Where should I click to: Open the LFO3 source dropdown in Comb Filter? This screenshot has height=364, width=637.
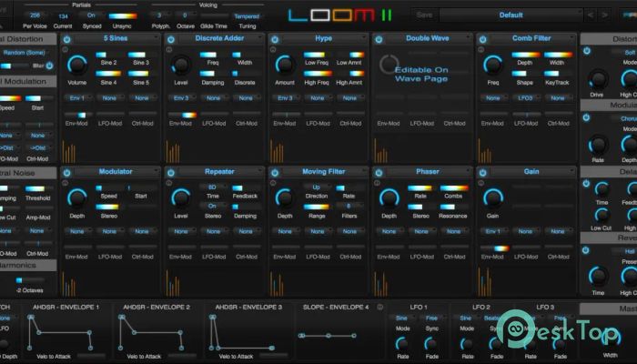525,98
